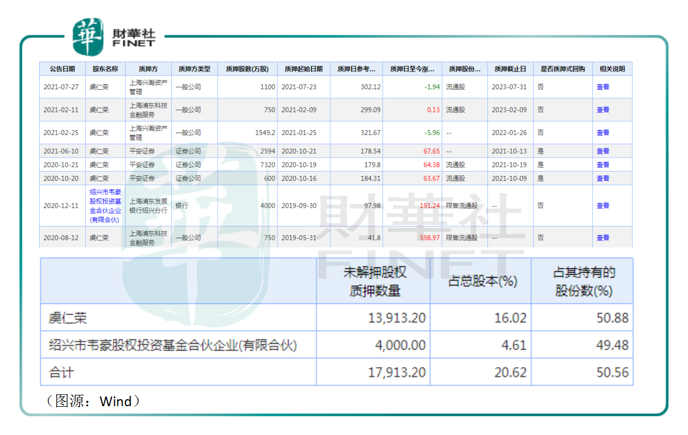The image size is (688, 435).
Task: Click the 合计 total row label
Action: (61, 372)
